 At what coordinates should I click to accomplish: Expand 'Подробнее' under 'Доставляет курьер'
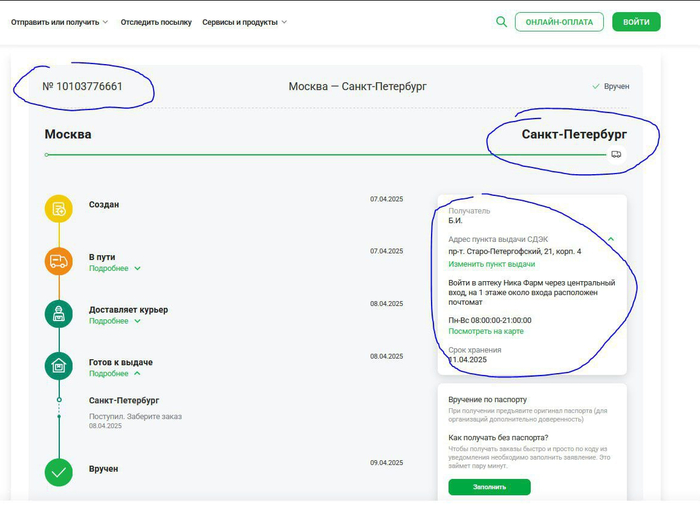114,321
